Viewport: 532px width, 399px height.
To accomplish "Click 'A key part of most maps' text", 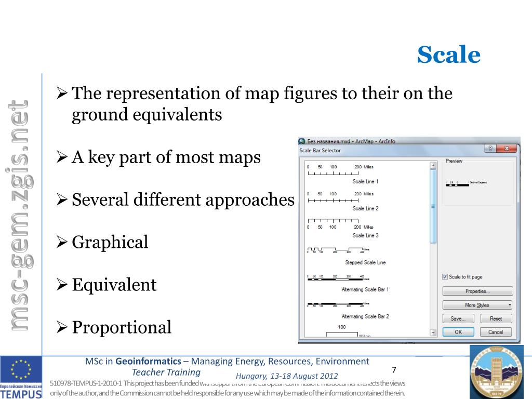I will tap(166, 157).
